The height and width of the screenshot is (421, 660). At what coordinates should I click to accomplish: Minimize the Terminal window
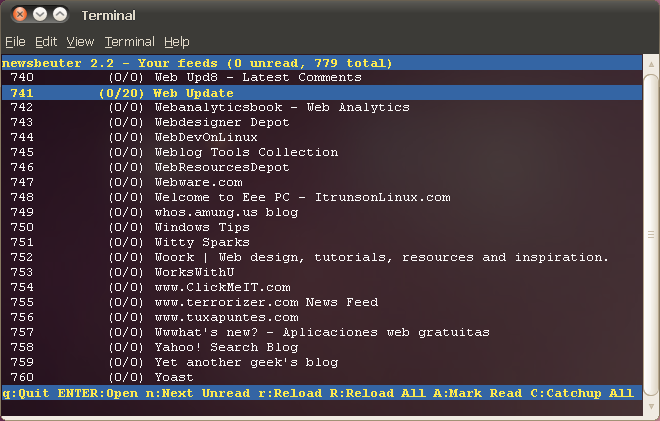point(40,15)
